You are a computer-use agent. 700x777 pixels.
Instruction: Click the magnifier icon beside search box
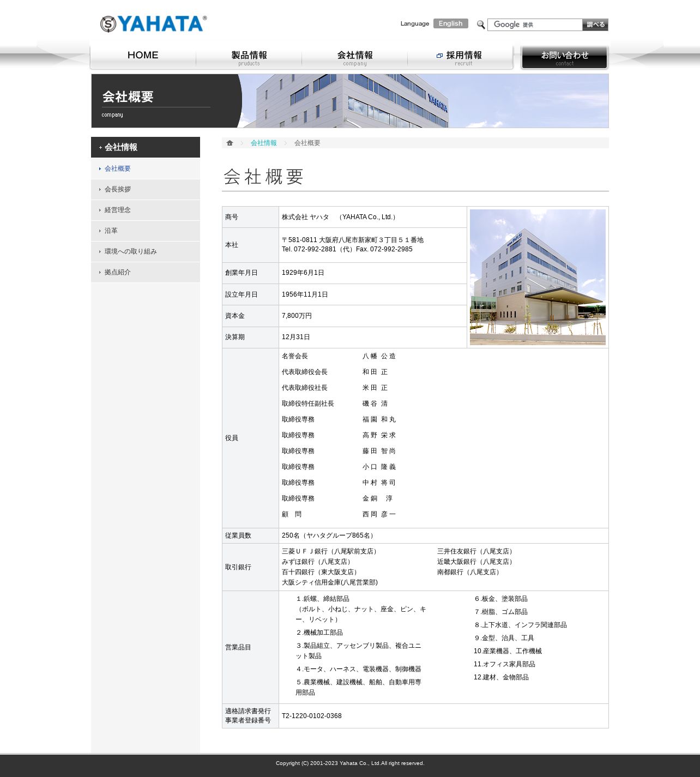[481, 25]
